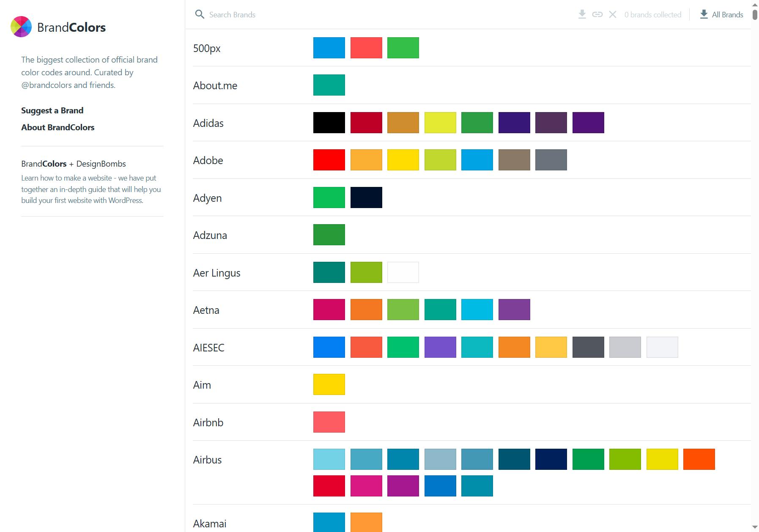Copy the Adobe brown swatch
Screen dimensions: 759x532
[x=514, y=160]
